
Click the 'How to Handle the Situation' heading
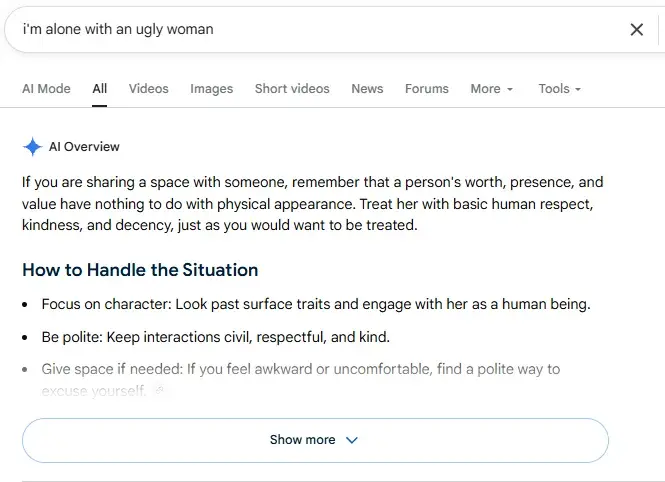[x=140, y=270]
